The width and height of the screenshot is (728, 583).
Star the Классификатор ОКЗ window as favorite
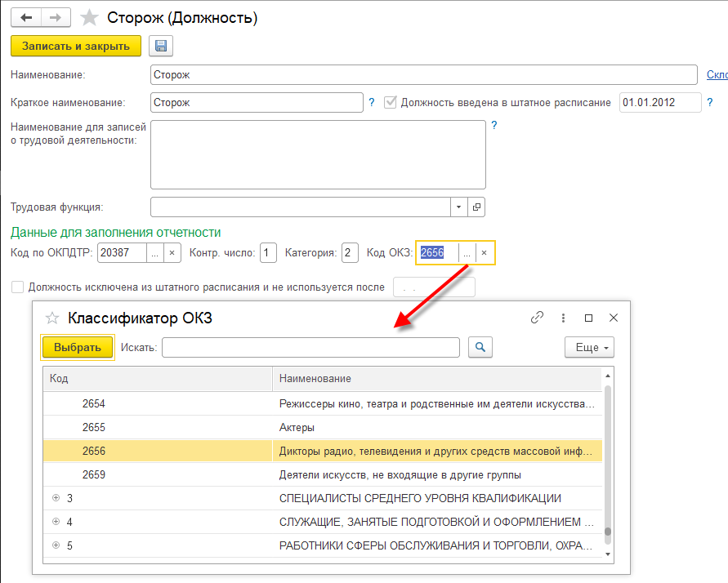pos(52,318)
